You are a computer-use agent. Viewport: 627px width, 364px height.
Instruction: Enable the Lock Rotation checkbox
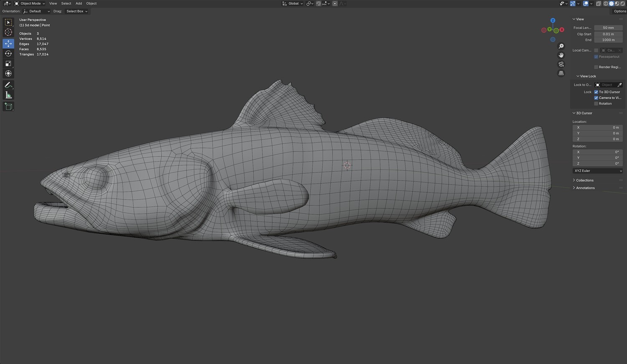pos(596,104)
